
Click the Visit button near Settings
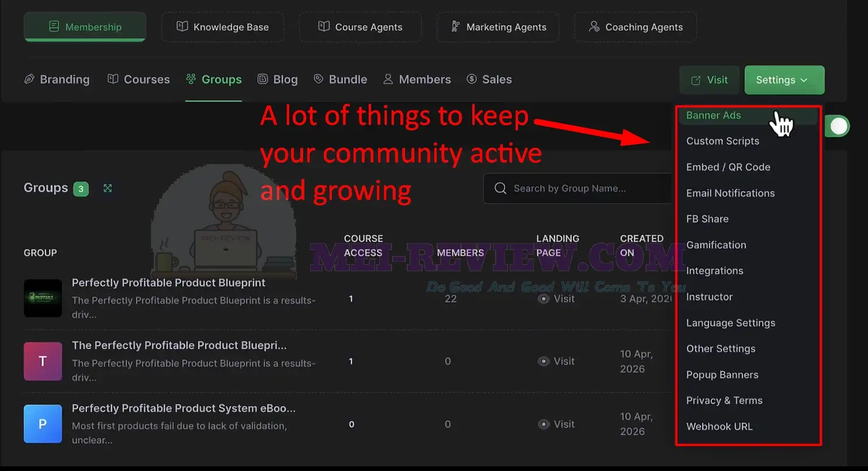(709, 80)
